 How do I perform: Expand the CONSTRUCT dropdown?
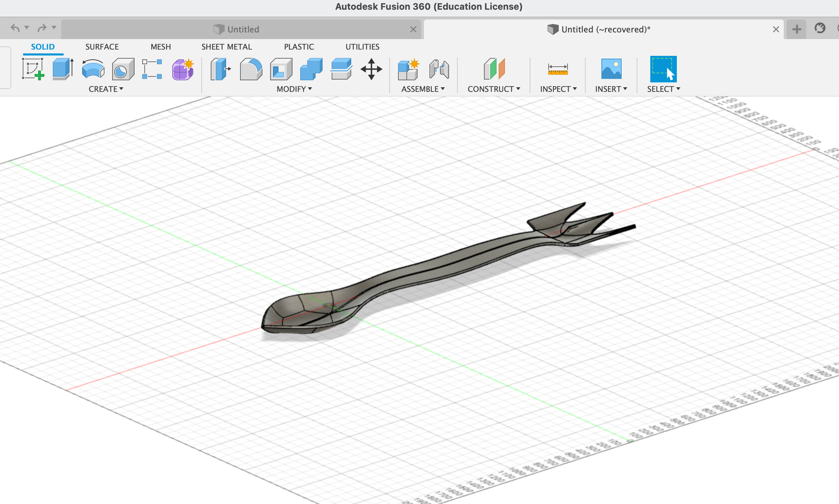[x=493, y=89]
